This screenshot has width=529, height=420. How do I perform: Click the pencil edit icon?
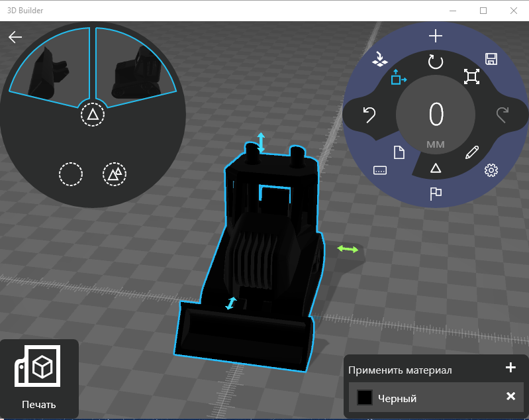[471, 152]
